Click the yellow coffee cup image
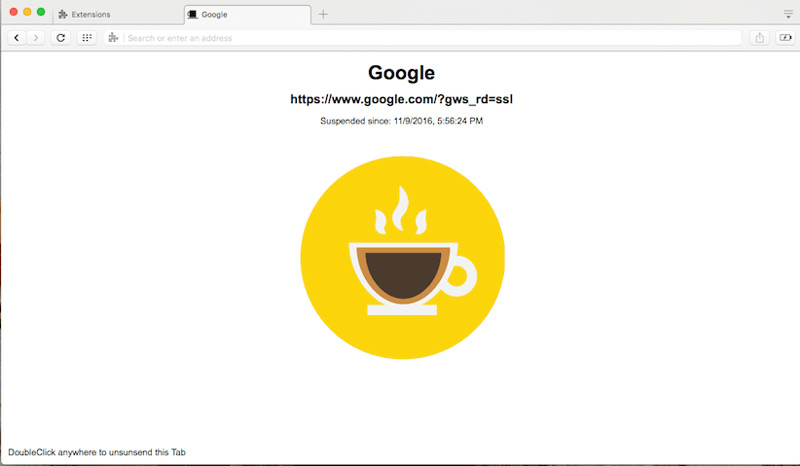The height and width of the screenshot is (466, 800). coord(402,258)
